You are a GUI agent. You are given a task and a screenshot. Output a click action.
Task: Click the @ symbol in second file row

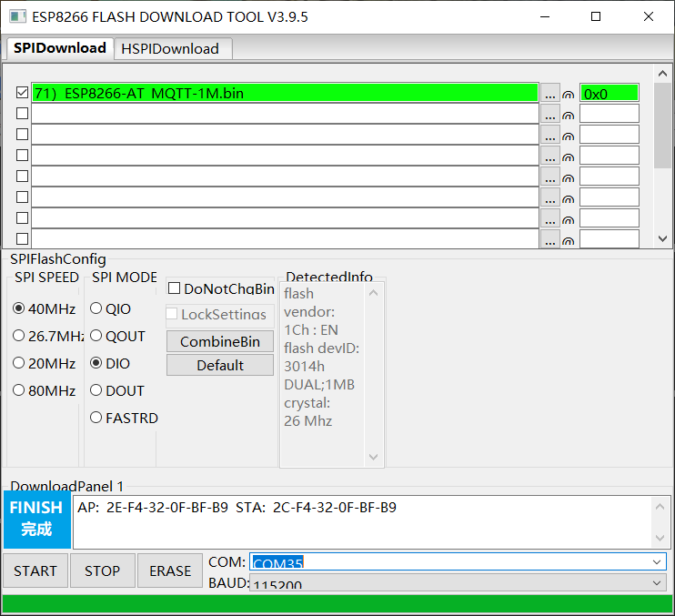coord(569,116)
